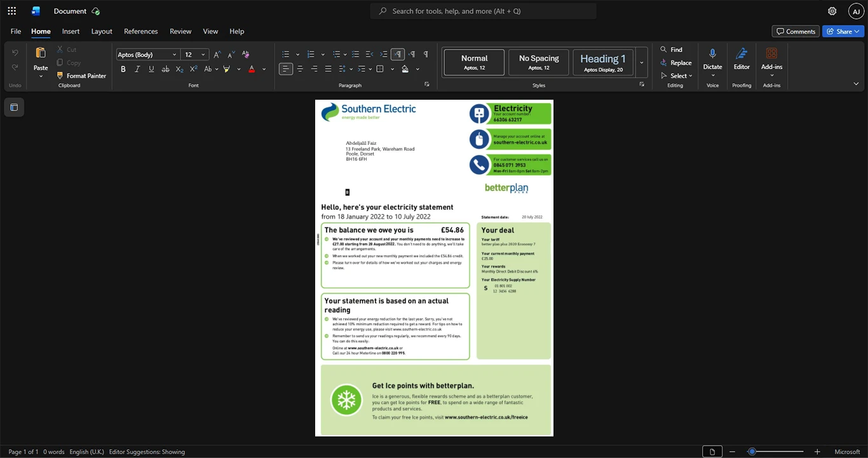868x458 pixels.
Task: Open the font size dropdown
Action: click(x=203, y=55)
